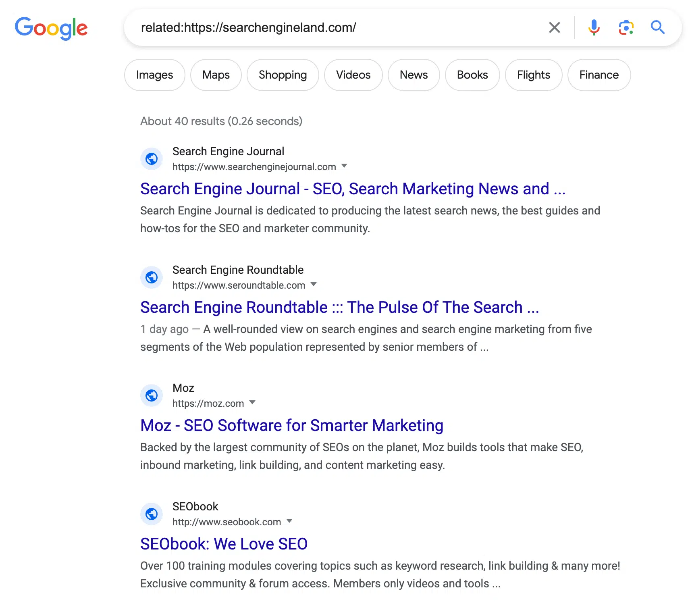Switch to the Flights tab
Viewport: 690px width, 616px height.
(x=534, y=75)
